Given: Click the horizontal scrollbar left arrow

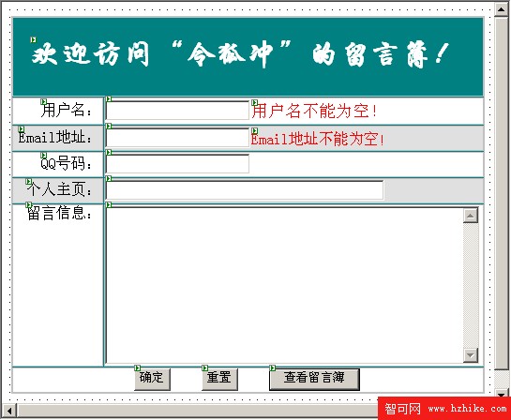Looking at the screenshot, I should pyautogui.click(x=9, y=411).
